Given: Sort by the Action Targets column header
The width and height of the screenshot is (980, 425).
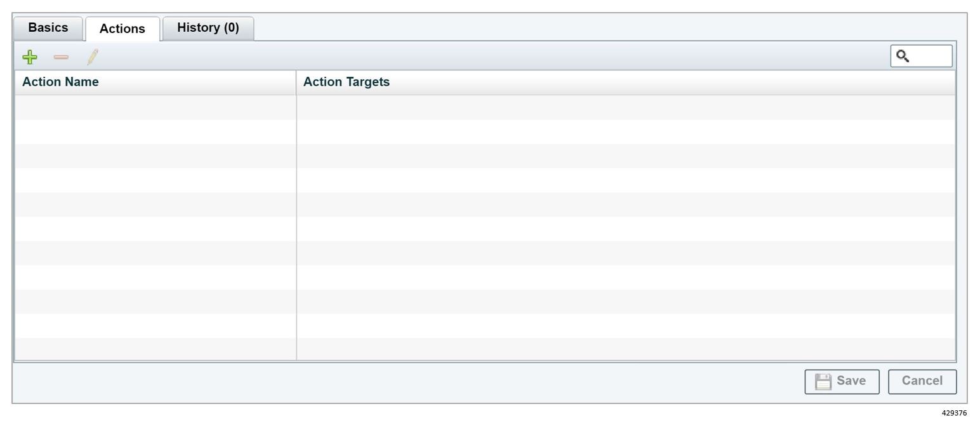Looking at the screenshot, I should (347, 82).
